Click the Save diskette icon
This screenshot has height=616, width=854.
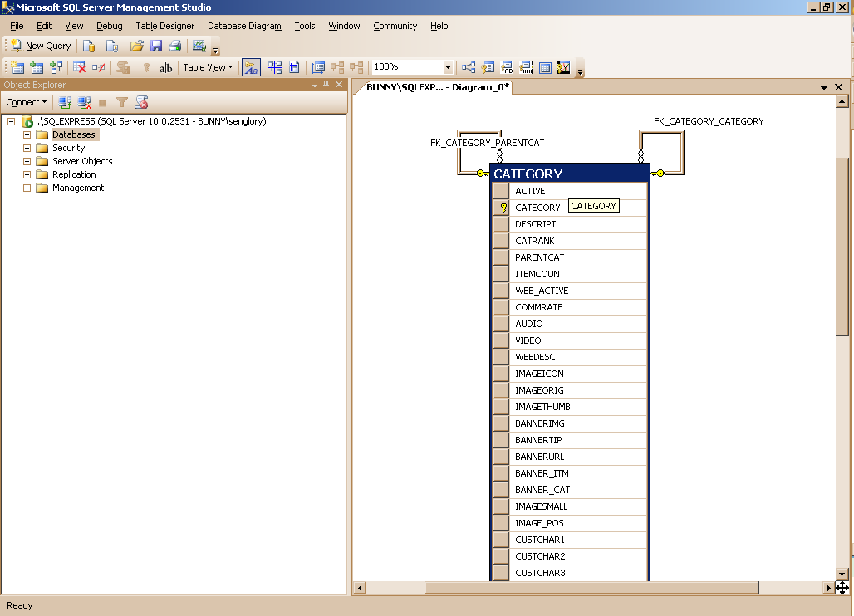click(x=156, y=46)
